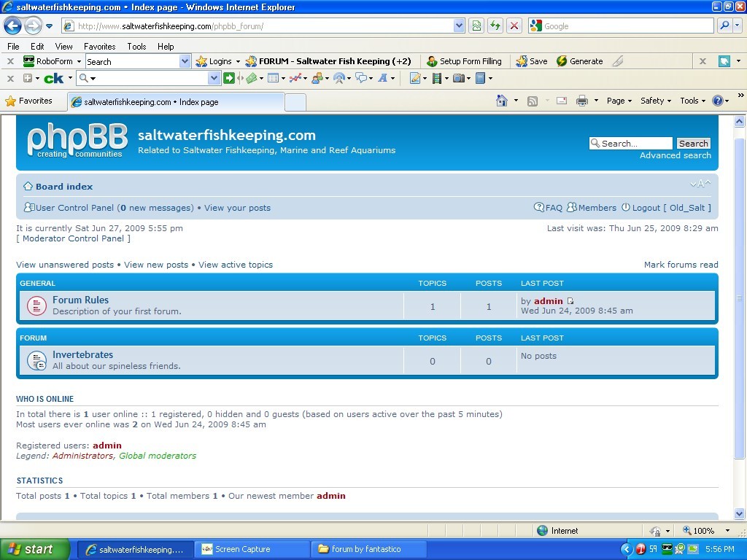Open the Tools menu in menu bar

pyautogui.click(x=136, y=46)
